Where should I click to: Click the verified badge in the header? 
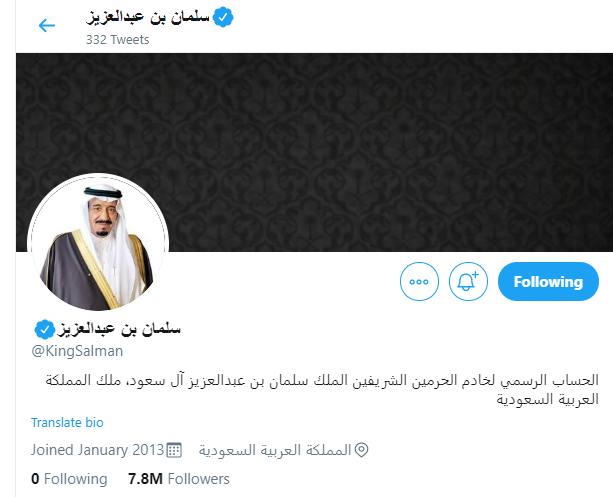pyautogui.click(x=223, y=17)
